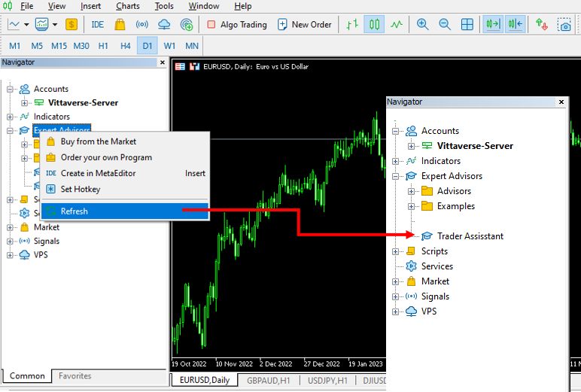The image size is (581, 392).
Task: Open dropdown next to profiles monitor icon
Action: [55, 25]
